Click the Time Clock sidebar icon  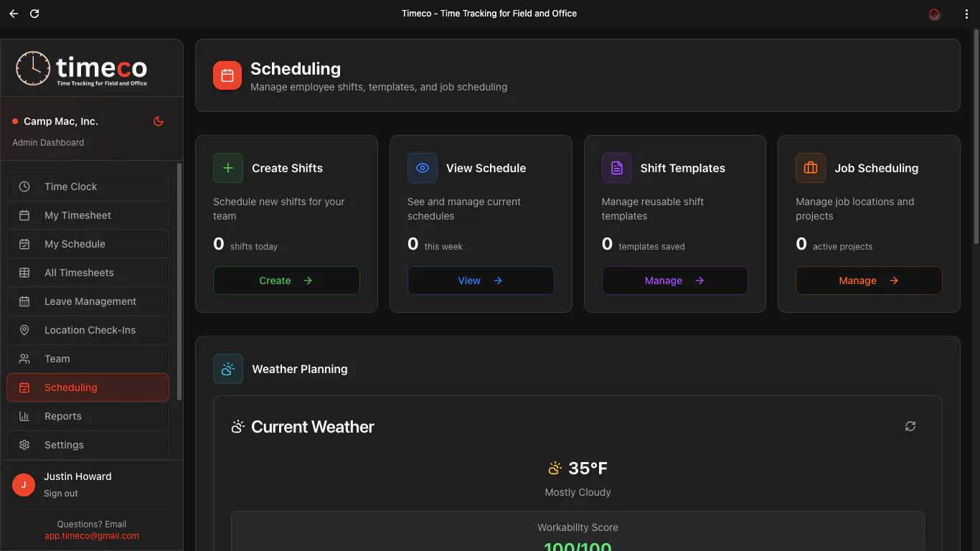click(24, 187)
